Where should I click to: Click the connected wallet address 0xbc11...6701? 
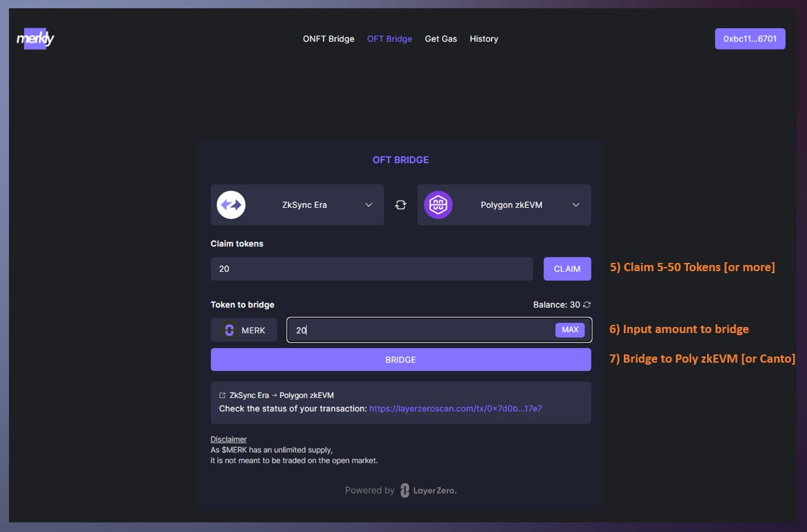[750, 39]
